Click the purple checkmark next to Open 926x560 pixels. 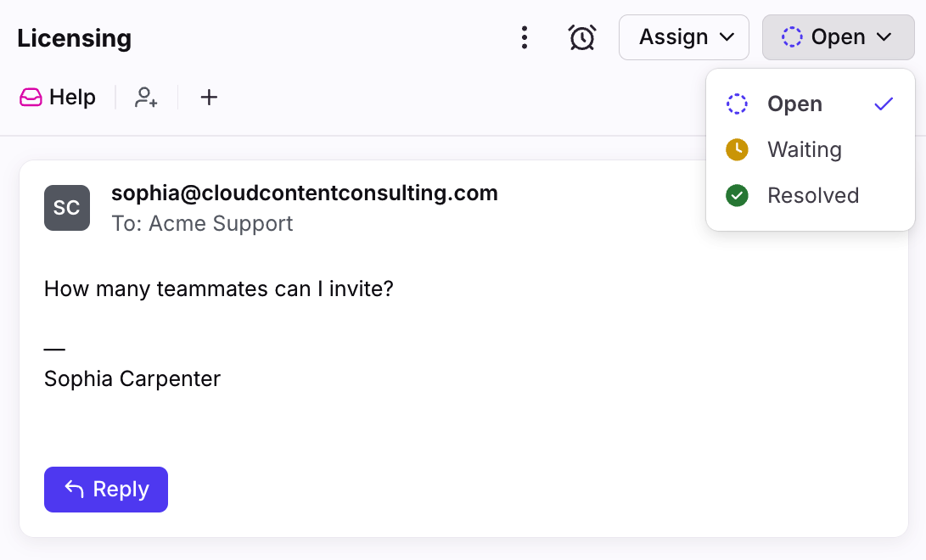[884, 104]
